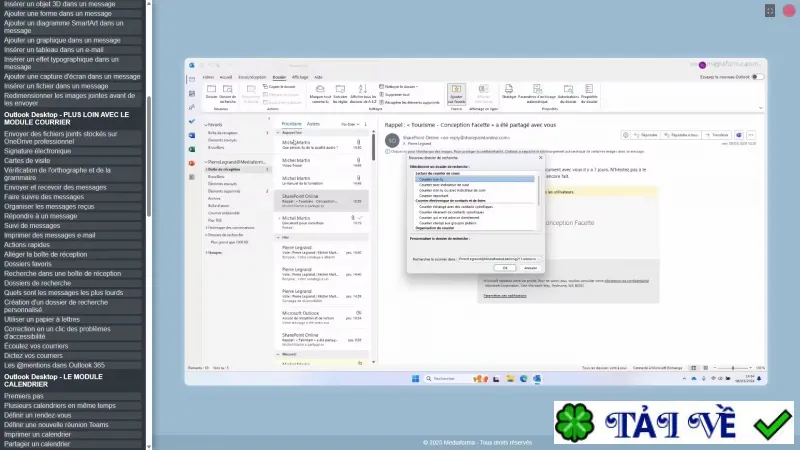Screen dimensions: 800x450
Task: Click OK in the search folder dialog
Action: click(x=505, y=268)
